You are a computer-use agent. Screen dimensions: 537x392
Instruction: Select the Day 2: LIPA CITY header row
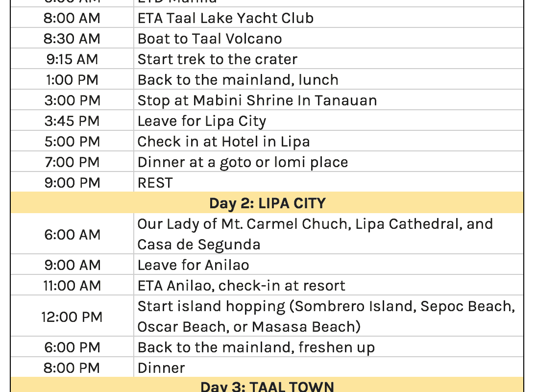[267, 203]
